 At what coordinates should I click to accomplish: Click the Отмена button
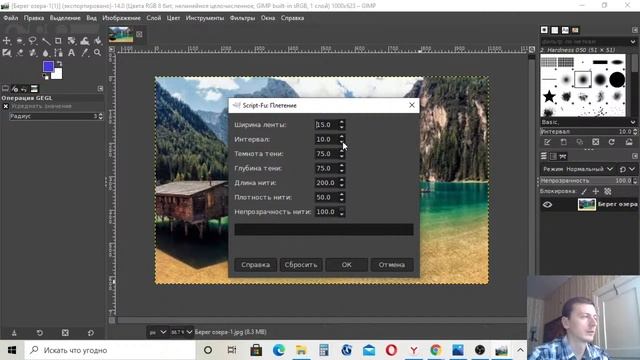[x=392, y=265]
